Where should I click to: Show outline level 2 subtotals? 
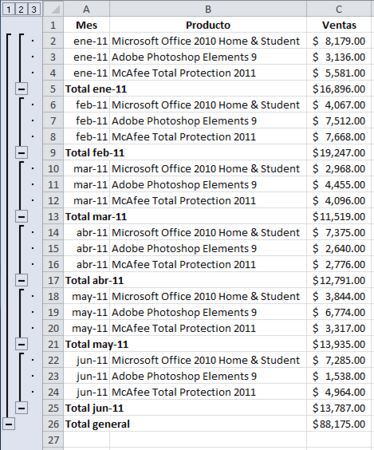[x=21, y=9]
